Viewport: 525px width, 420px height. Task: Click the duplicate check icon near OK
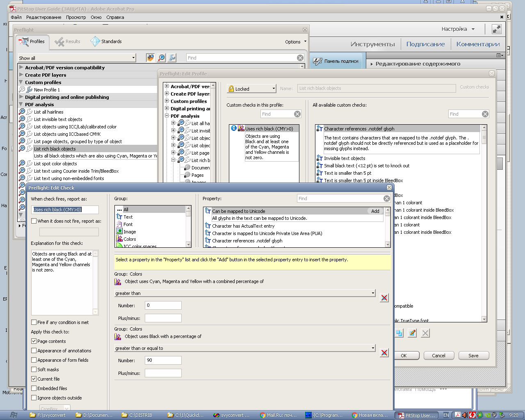[399, 333]
